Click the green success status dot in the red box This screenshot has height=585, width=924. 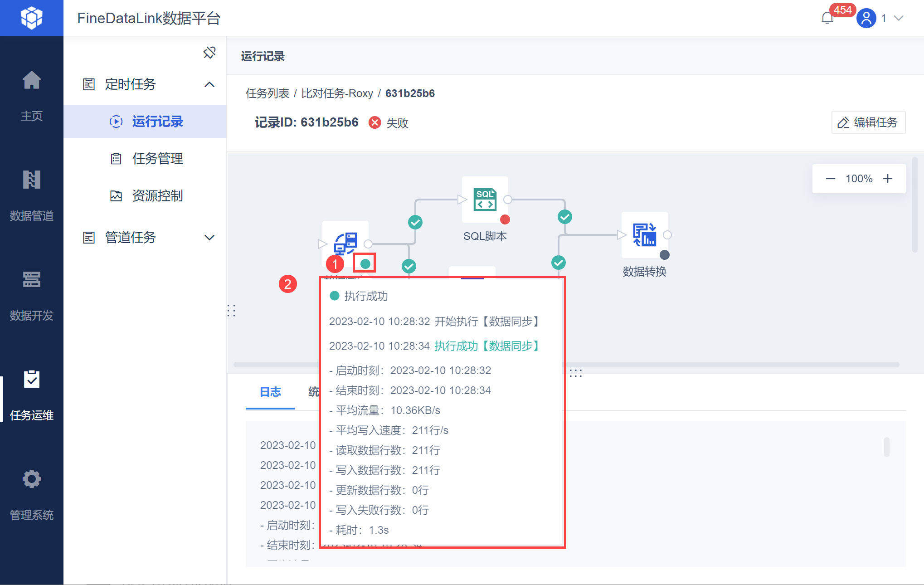[x=365, y=264]
